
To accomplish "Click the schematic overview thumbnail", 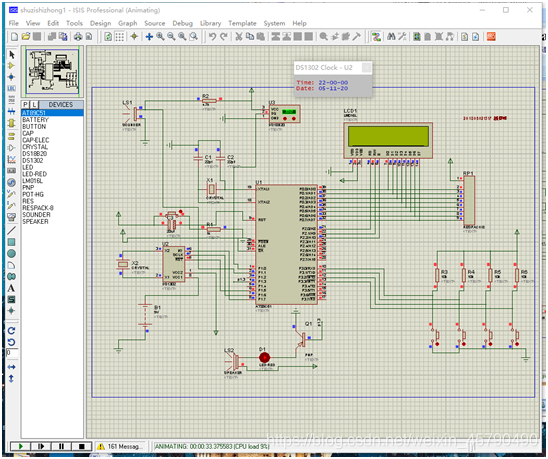I will 52,72.
